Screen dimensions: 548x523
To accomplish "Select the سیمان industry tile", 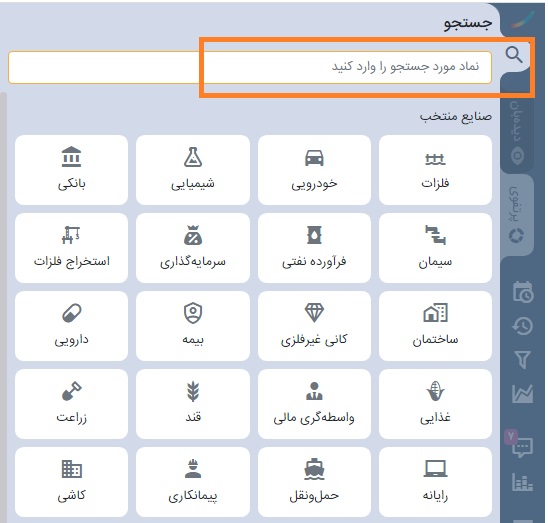I will tap(435, 248).
